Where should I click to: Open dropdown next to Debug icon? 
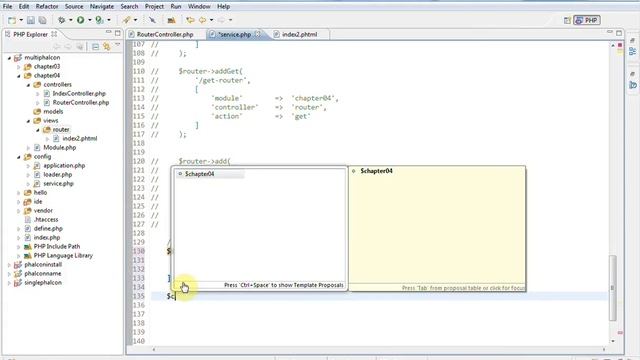click(x=70, y=20)
